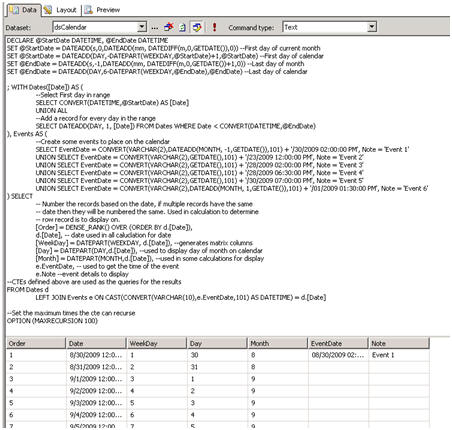The image size is (452, 430).
Task: Switch to the Layout tab
Action: (x=61, y=10)
